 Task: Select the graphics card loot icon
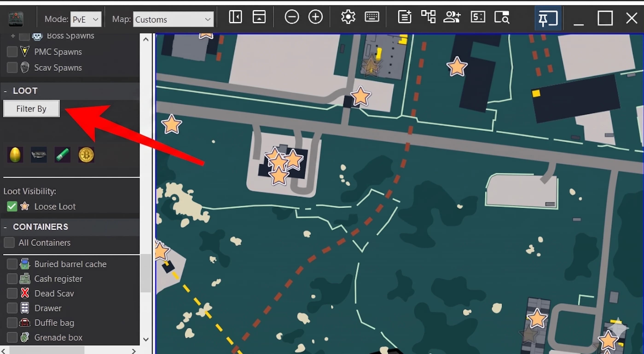click(x=39, y=155)
